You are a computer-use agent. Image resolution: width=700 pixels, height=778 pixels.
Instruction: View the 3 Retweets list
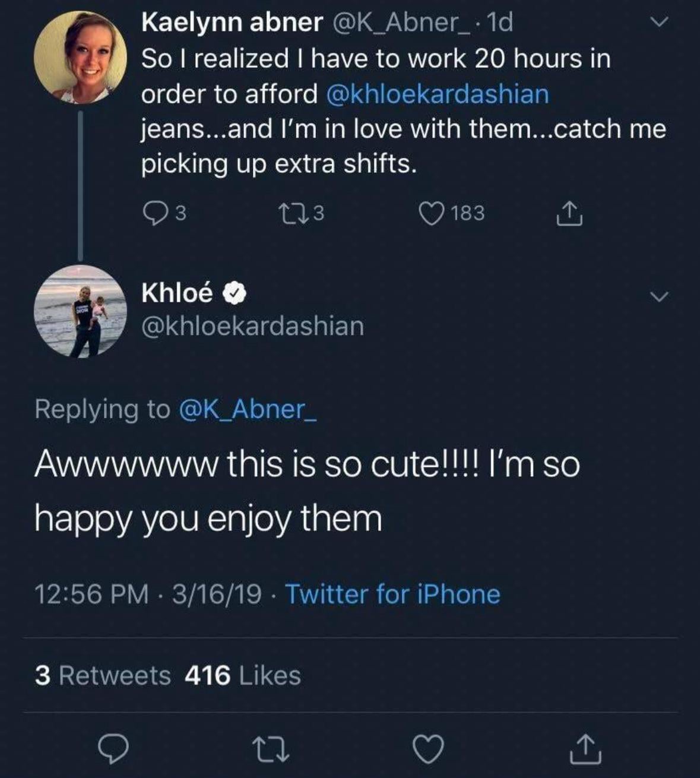[102, 675]
